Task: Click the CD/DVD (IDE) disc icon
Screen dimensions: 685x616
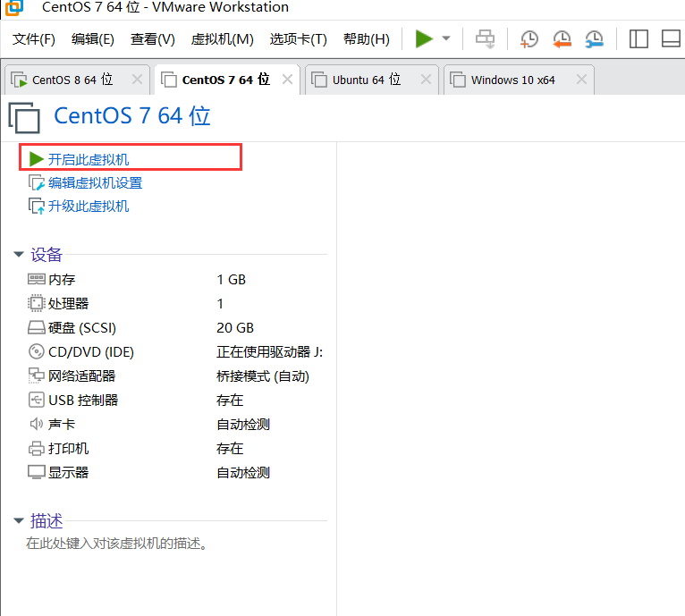Action: click(x=37, y=351)
